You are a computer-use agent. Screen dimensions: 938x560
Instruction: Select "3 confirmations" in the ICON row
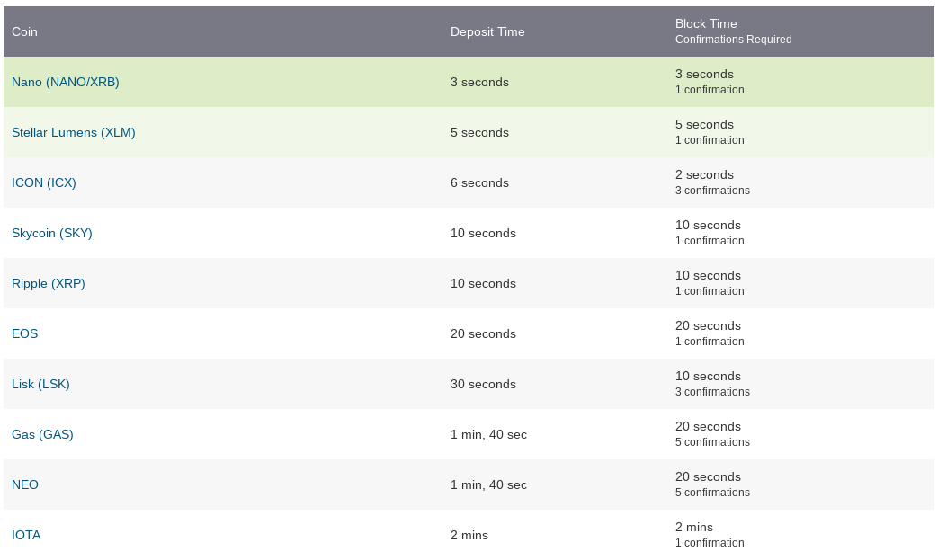pos(712,190)
